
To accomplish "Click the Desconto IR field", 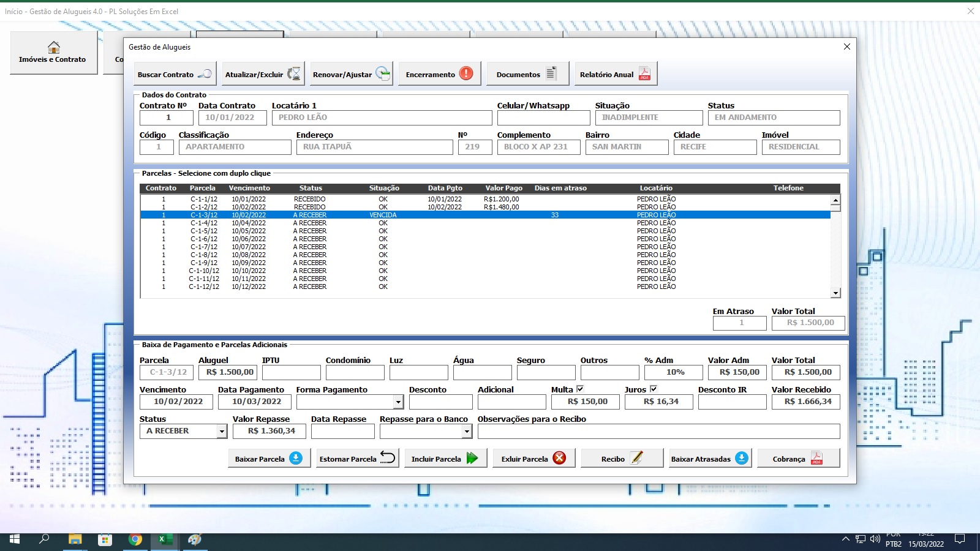I will (x=732, y=402).
